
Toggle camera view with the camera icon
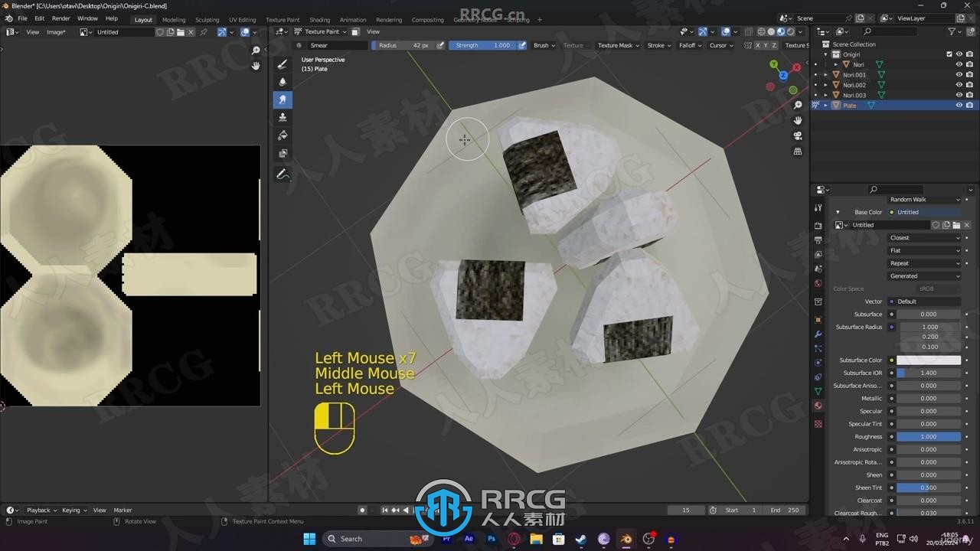798,135
